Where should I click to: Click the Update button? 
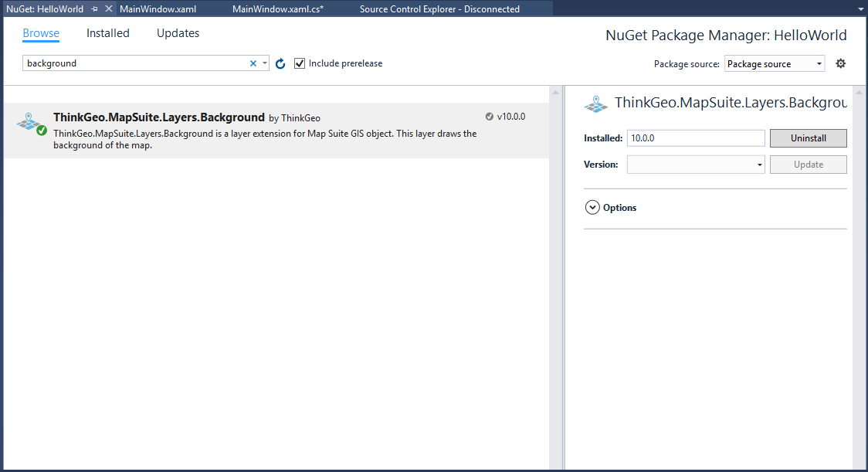tap(809, 165)
